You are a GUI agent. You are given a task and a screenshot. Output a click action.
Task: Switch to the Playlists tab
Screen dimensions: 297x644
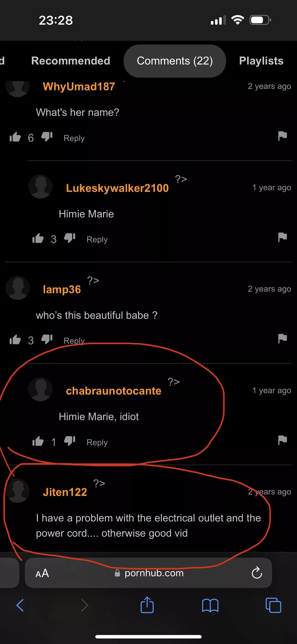click(x=261, y=61)
